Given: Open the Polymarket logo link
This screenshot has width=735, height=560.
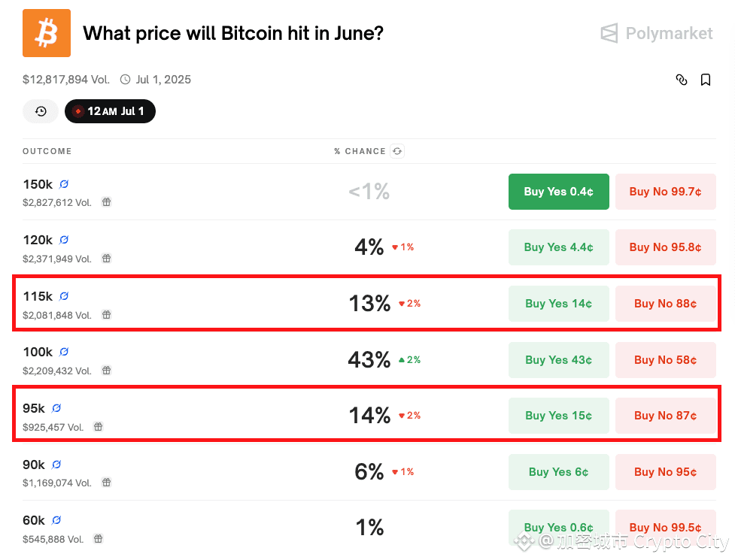Looking at the screenshot, I should (657, 33).
